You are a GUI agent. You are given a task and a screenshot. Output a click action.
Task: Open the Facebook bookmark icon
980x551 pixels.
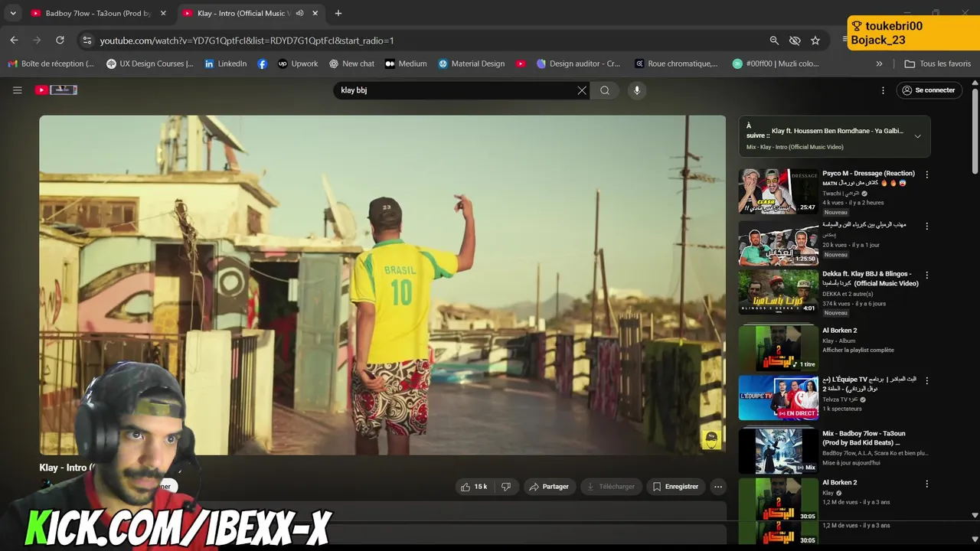click(x=263, y=64)
